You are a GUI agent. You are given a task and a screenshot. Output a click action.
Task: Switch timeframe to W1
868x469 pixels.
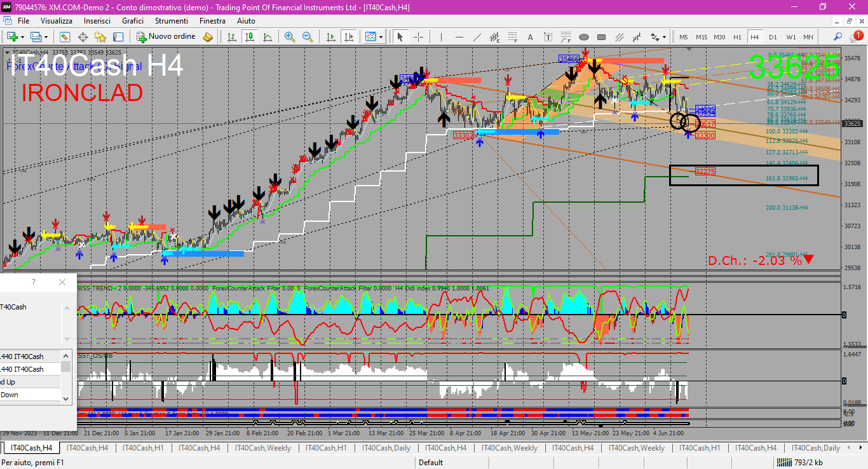(790, 37)
